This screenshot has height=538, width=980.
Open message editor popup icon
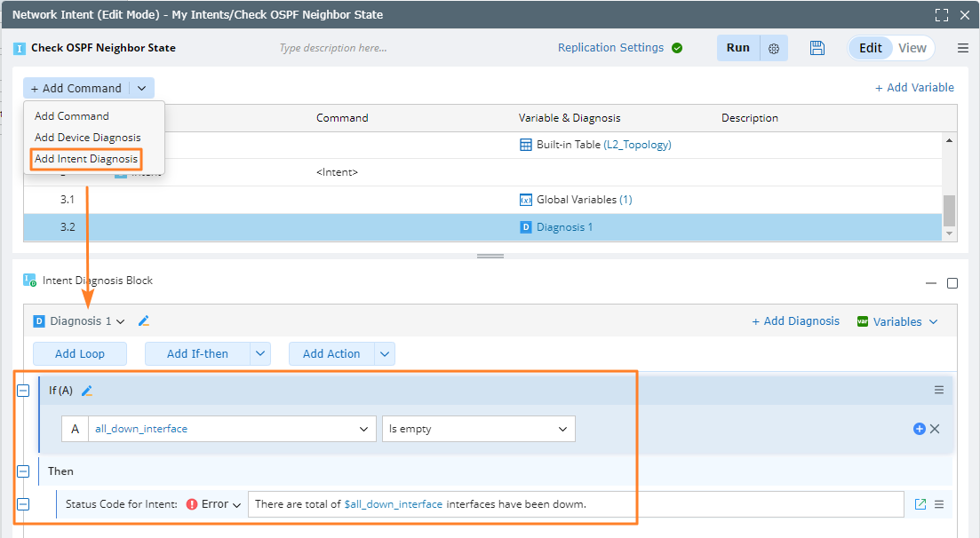coord(920,504)
